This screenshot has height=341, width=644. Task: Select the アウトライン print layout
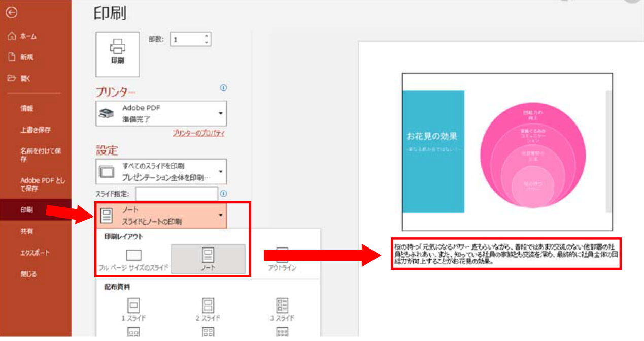(x=282, y=260)
